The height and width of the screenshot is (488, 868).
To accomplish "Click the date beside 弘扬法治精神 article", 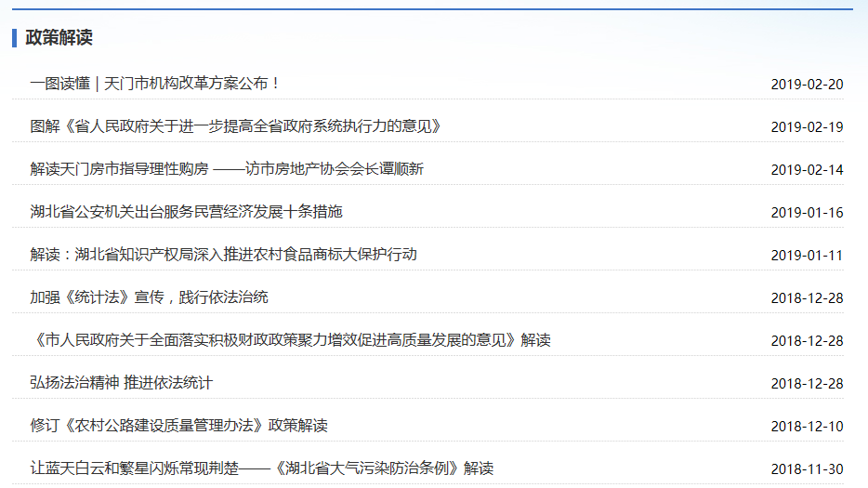I will tap(807, 384).
